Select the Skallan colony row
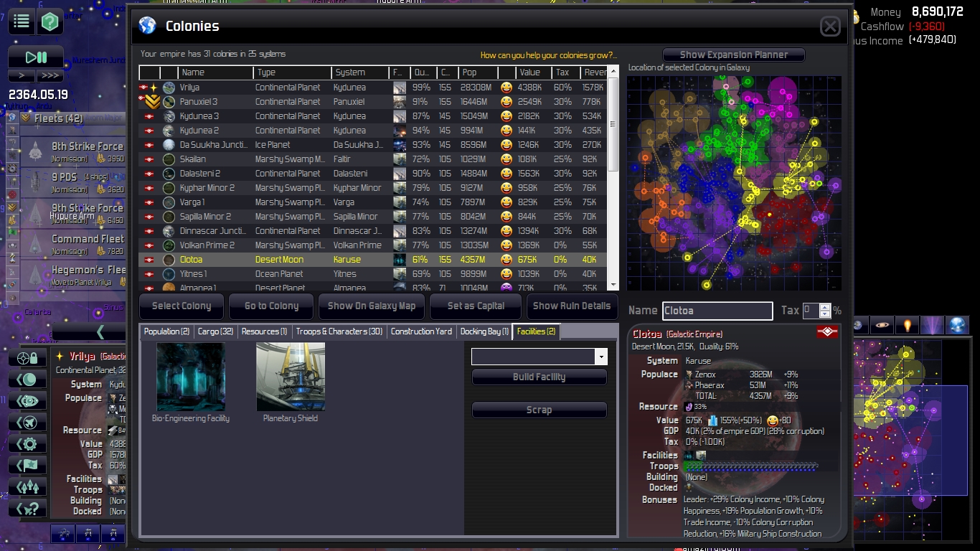This screenshot has width=980, height=551. (x=373, y=159)
